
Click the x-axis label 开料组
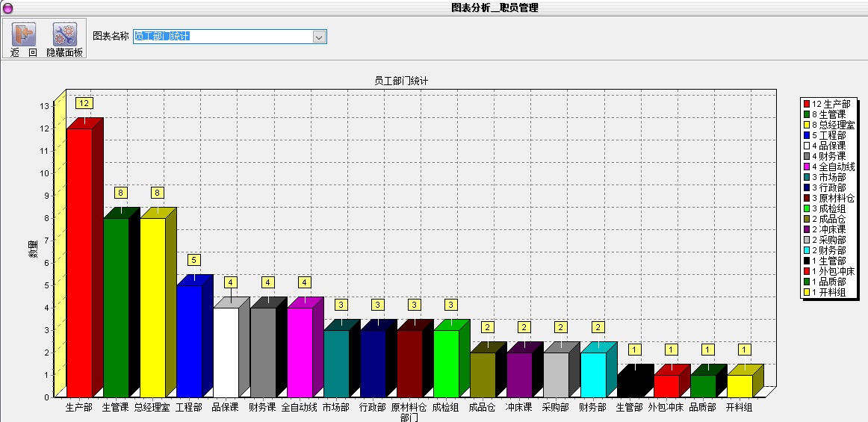[x=739, y=407]
